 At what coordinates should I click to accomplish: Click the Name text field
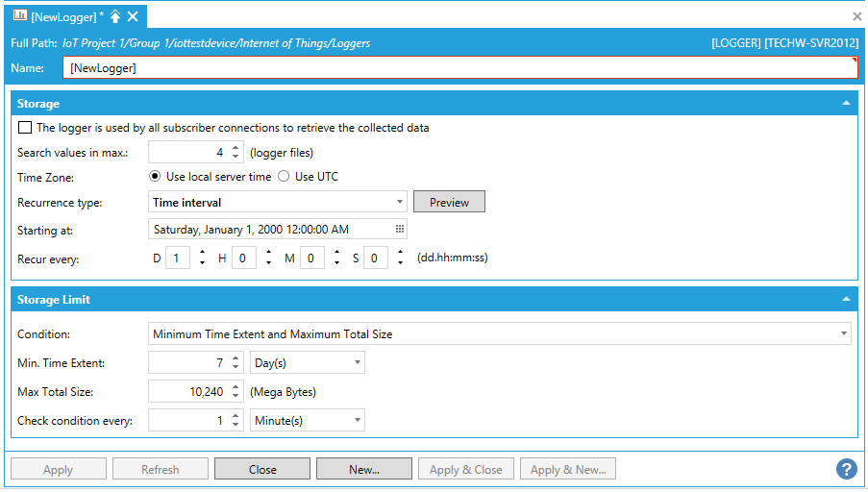click(x=459, y=68)
